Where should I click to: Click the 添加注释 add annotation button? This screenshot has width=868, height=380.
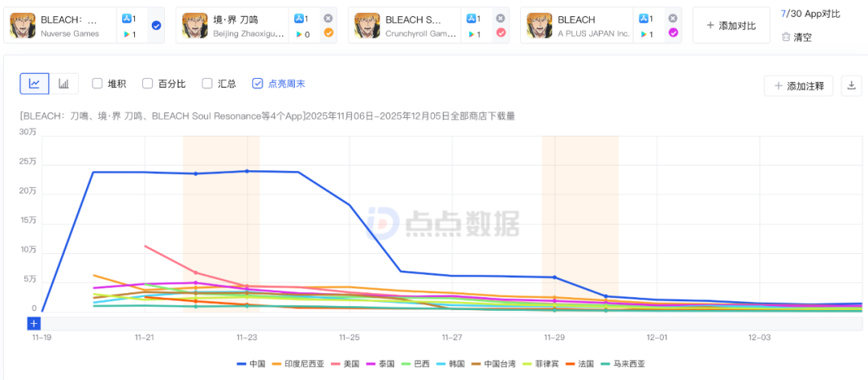pos(799,86)
